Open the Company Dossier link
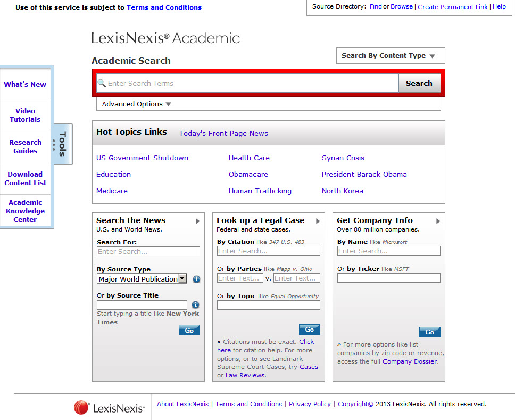The height and width of the screenshot is (420, 515). coord(410,361)
